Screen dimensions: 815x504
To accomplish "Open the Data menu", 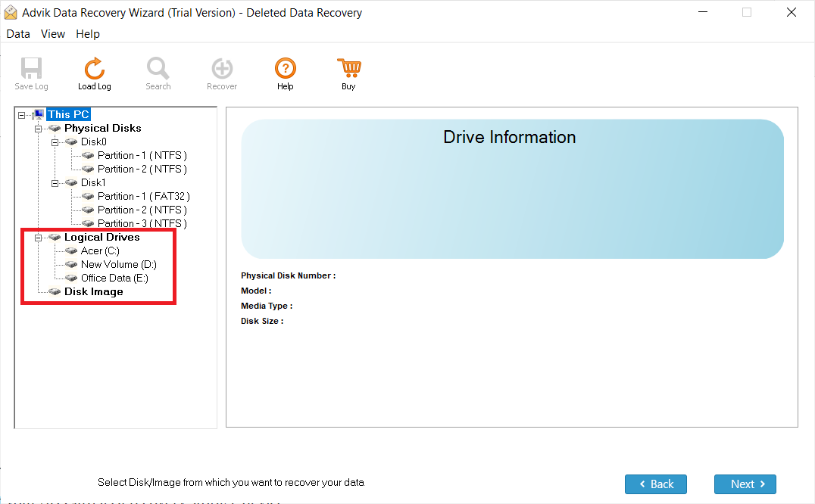I will point(18,34).
